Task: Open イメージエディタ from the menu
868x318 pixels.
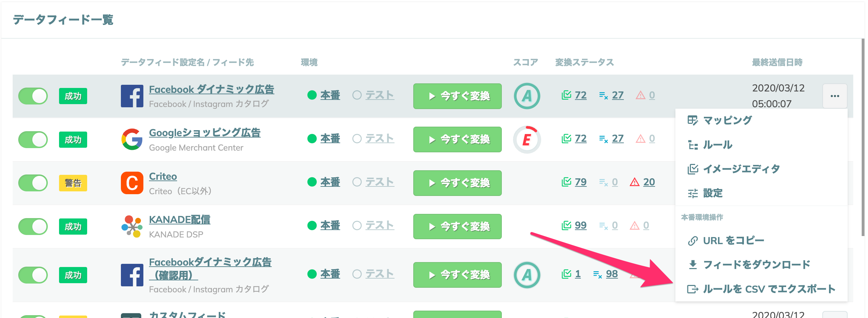Action: [x=734, y=169]
